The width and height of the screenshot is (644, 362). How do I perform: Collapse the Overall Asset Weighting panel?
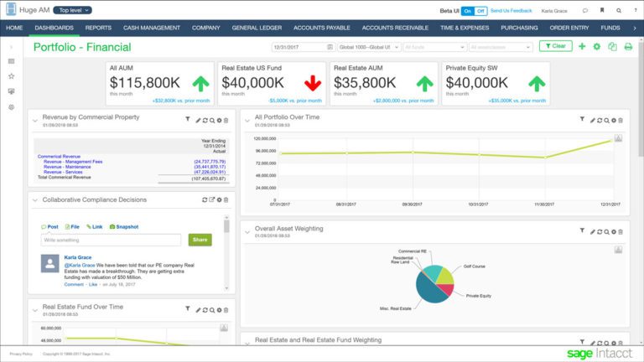click(x=247, y=230)
